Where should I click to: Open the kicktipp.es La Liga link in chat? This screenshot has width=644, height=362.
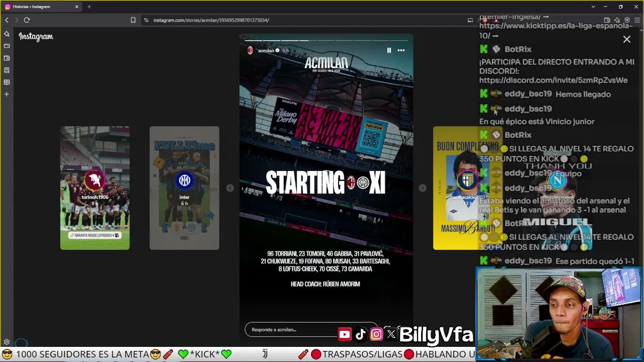click(556, 31)
